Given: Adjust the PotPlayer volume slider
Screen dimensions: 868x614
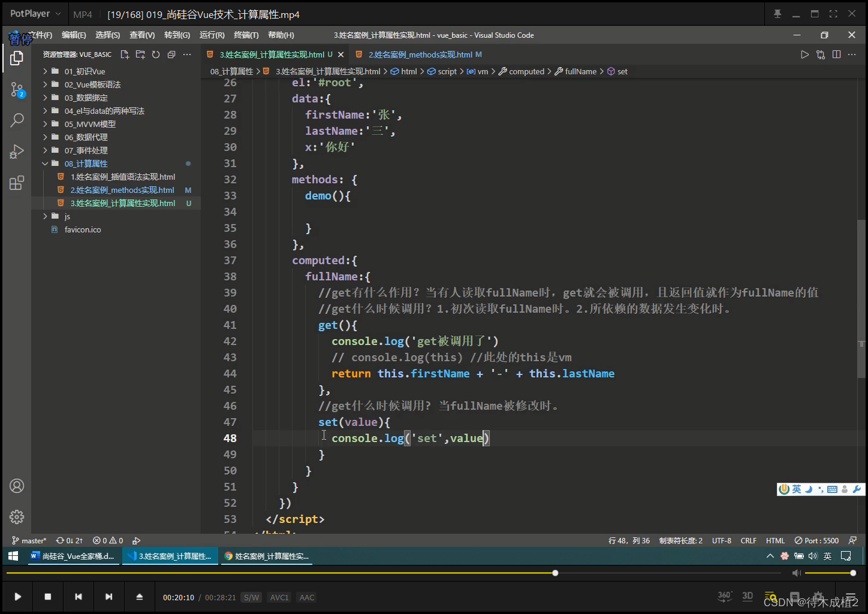Looking at the screenshot, I should tap(829, 573).
